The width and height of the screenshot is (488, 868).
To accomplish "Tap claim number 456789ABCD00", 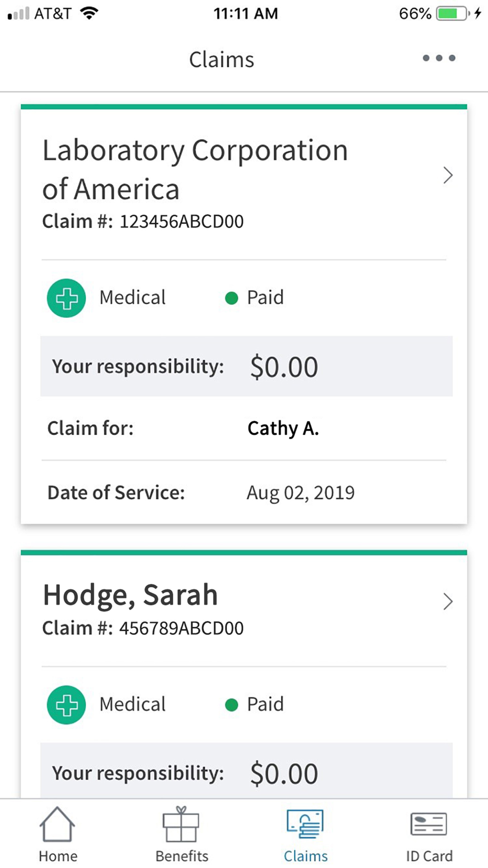I will tap(182, 628).
